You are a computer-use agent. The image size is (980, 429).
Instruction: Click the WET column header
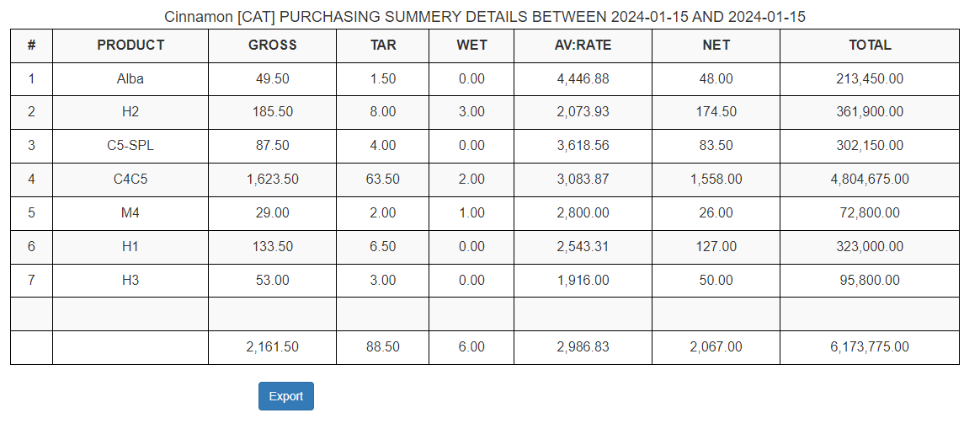click(x=471, y=46)
